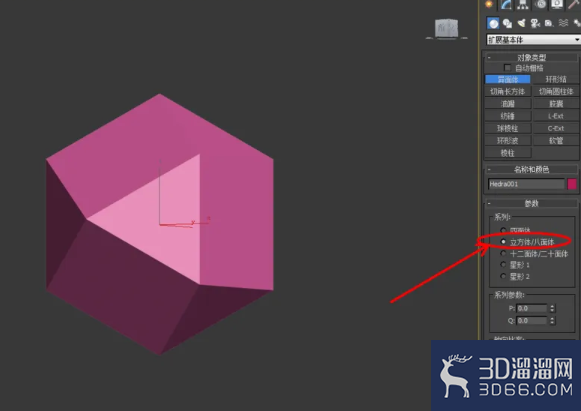Viewport: 581px width, 411px height.
Task: Click the ViewCube in the viewport
Action: (x=446, y=29)
